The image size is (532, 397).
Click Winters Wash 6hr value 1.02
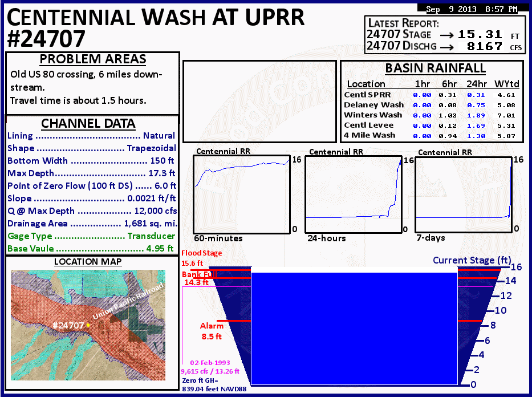coord(448,116)
